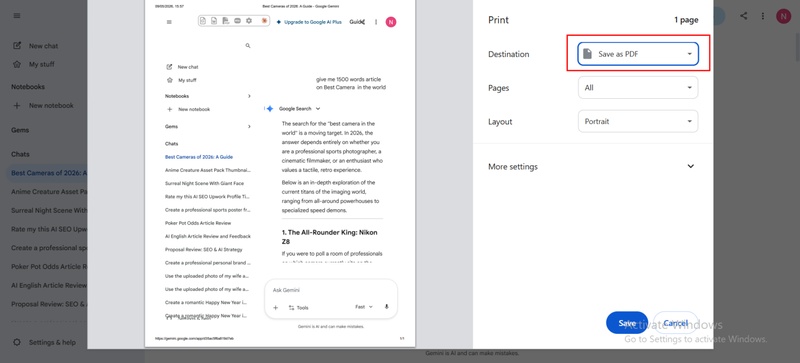This screenshot has width=800, height=363.
Task: Click New notebook label in Gemini sidebar
Action: tap(51, 106)
